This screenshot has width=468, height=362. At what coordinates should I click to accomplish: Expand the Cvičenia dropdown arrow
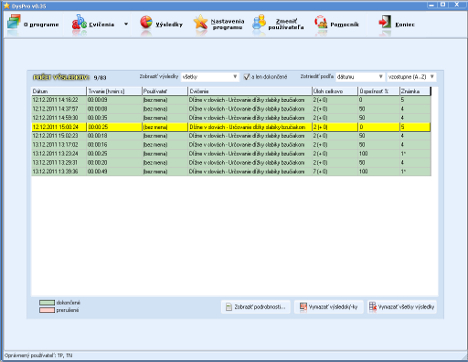point(126,24)
